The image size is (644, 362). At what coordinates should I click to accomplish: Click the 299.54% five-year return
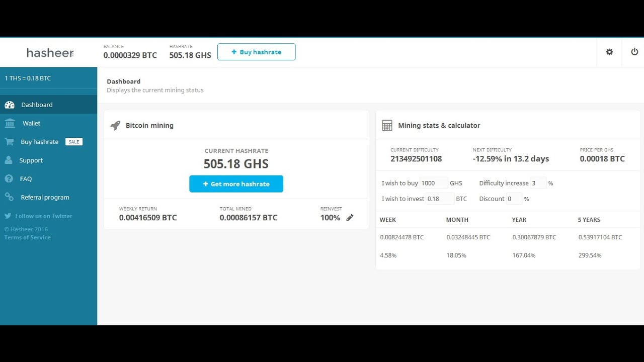point(590,255)
